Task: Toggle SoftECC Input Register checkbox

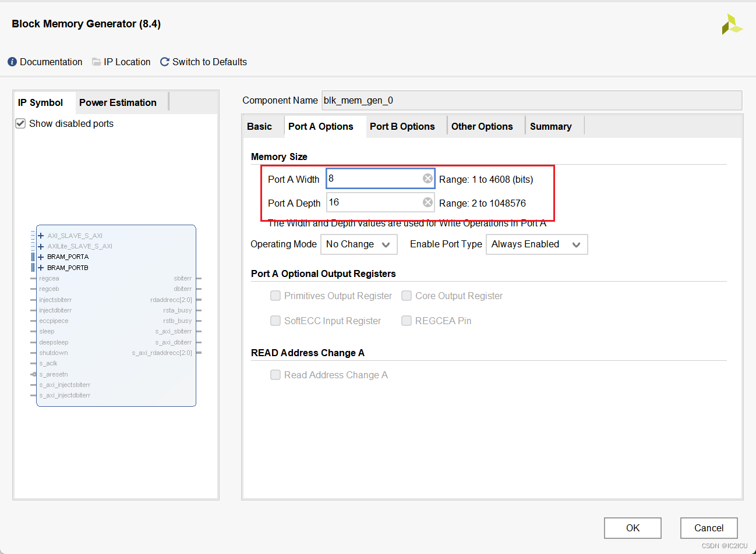Action: pyautogui.click(x=275, y=321)
